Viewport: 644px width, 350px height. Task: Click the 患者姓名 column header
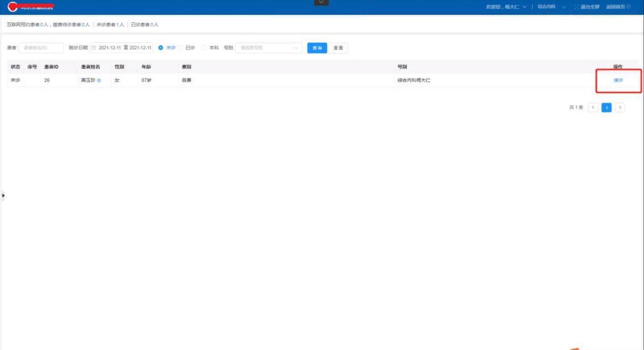click(x=90, y=67)
